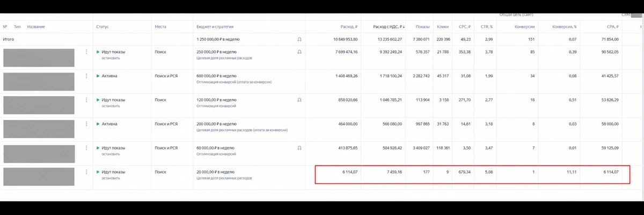Click the shared budget icon in the Итого row
Image resolution: width=644 pixels, height=215 pixels.
pyautogui.click(x=299, y=39)
